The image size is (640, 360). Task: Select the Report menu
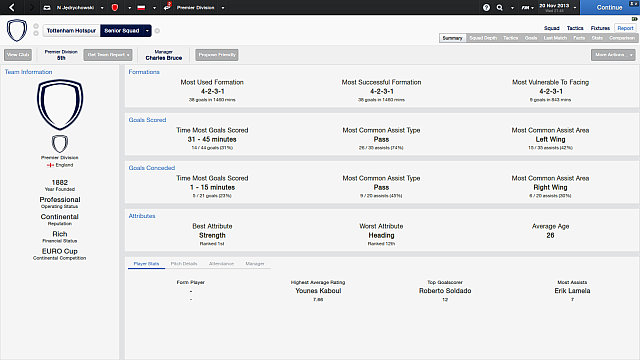point(625,28)
